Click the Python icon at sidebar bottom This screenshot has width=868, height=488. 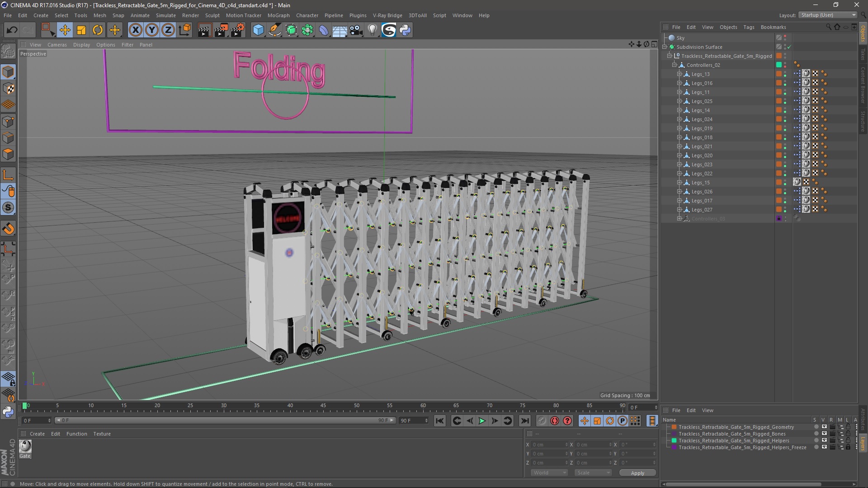point(8,412)
